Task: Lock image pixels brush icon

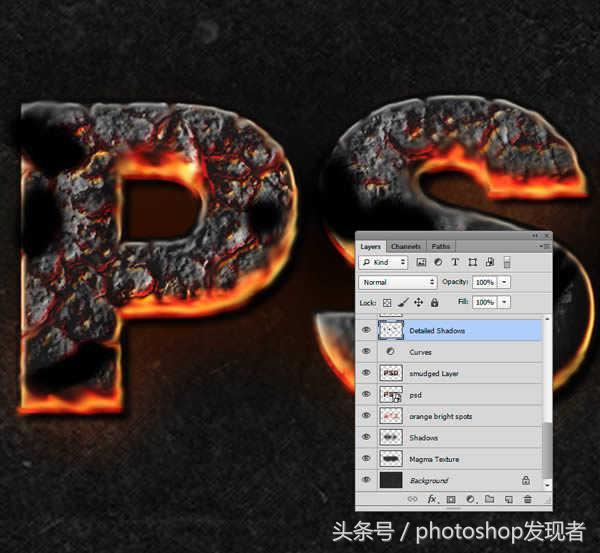Action: point(403,303)
